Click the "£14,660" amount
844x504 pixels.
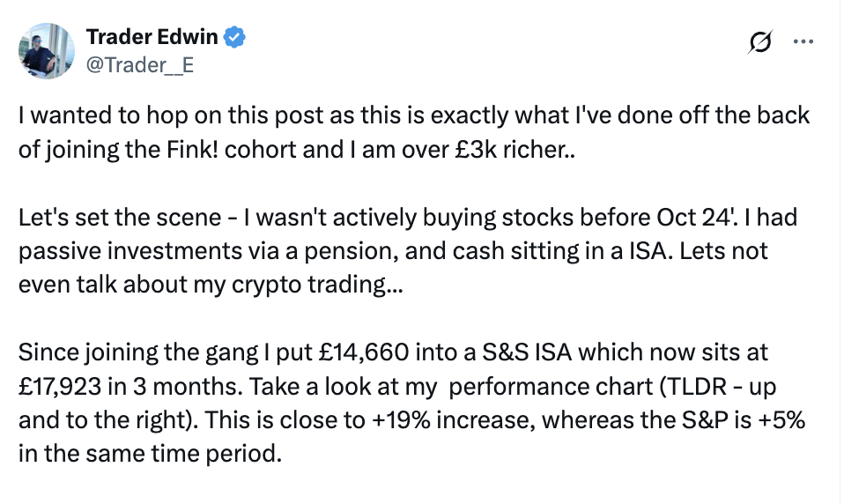coord(352,353)
